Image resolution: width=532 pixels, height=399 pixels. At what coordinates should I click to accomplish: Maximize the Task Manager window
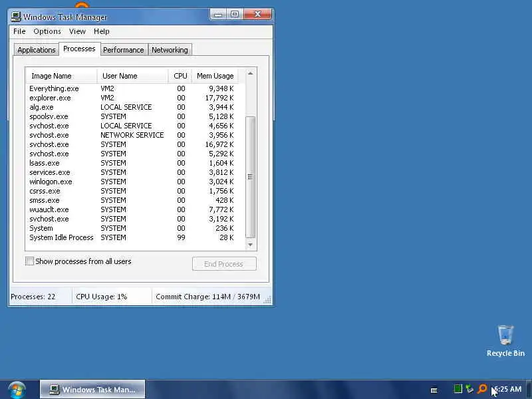(x=235, y=14)
